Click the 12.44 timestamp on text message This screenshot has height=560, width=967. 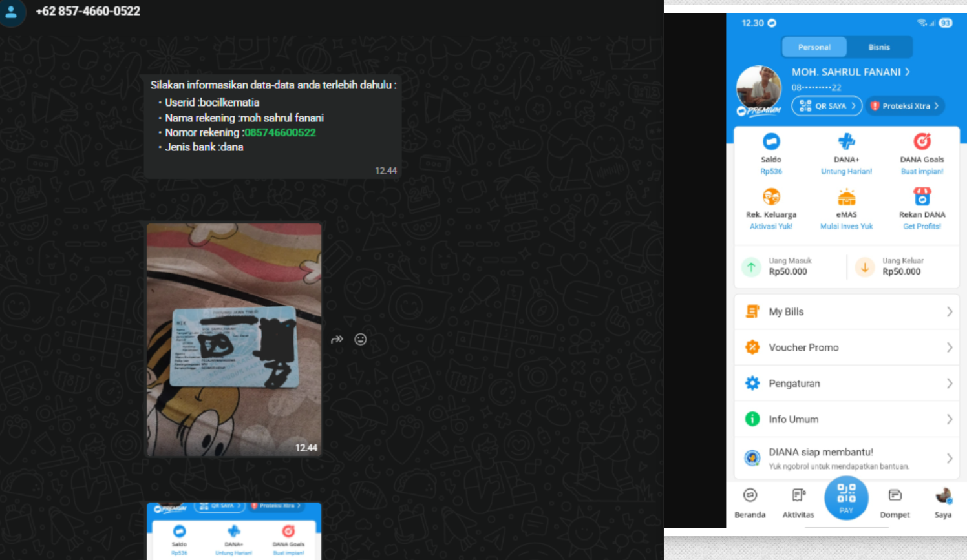[x=386, y=171]
